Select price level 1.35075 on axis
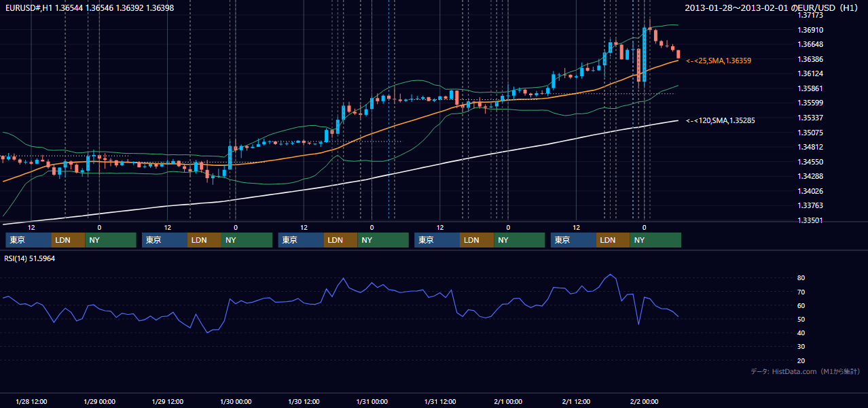 tap(811, 133)
